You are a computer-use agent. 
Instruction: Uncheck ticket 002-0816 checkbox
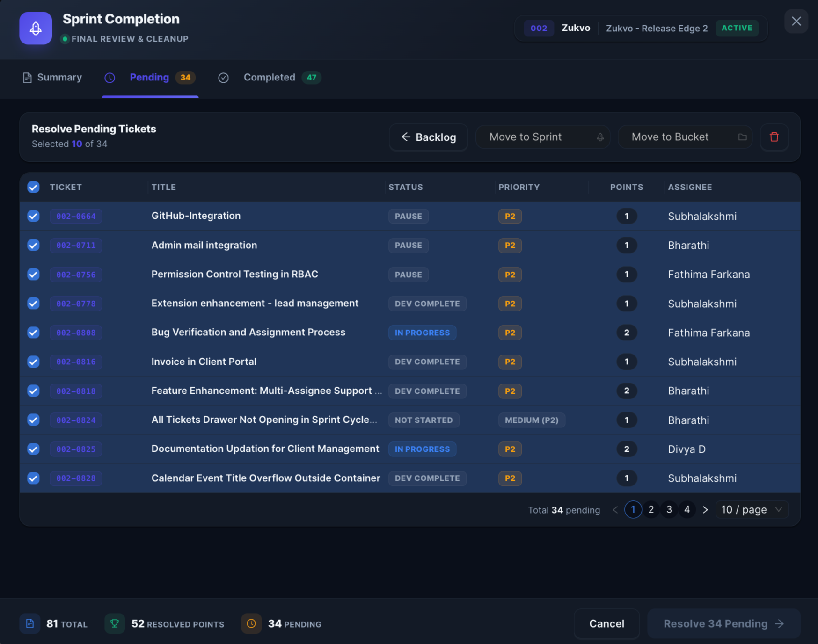point(33,362)
